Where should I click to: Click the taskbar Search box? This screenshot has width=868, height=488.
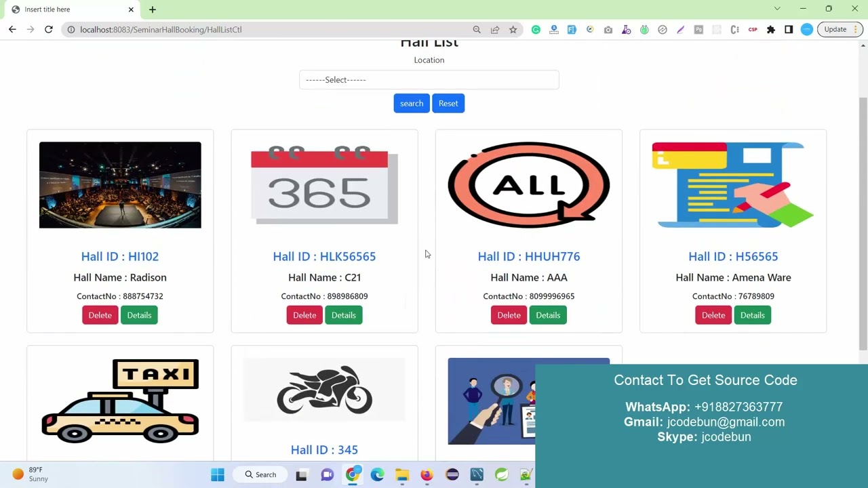click(261, 474)
